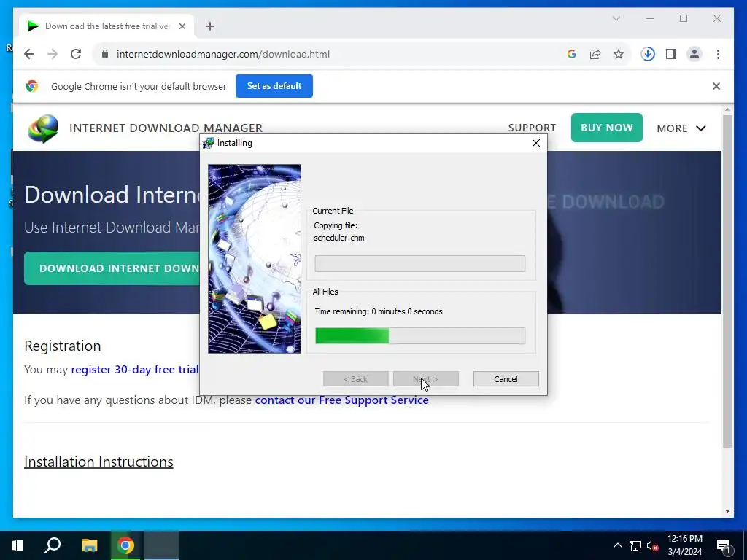
Task: Open Windows taskbar search
Action: tap(53, 545)
